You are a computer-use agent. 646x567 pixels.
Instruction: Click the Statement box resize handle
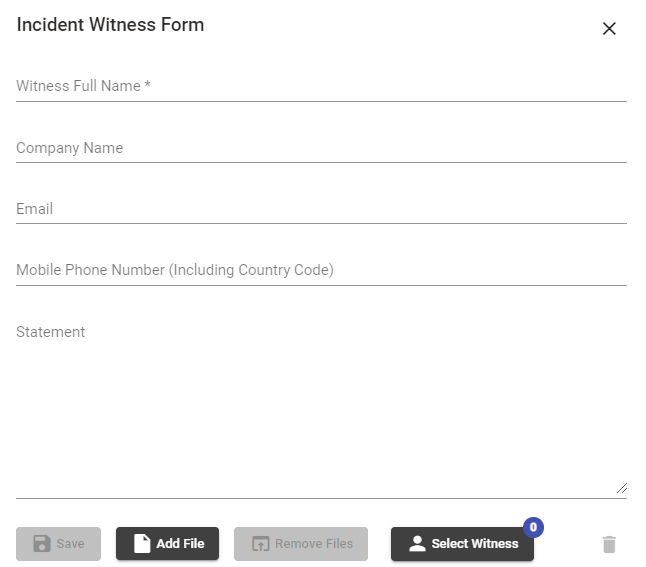click(x=622, y=488)
